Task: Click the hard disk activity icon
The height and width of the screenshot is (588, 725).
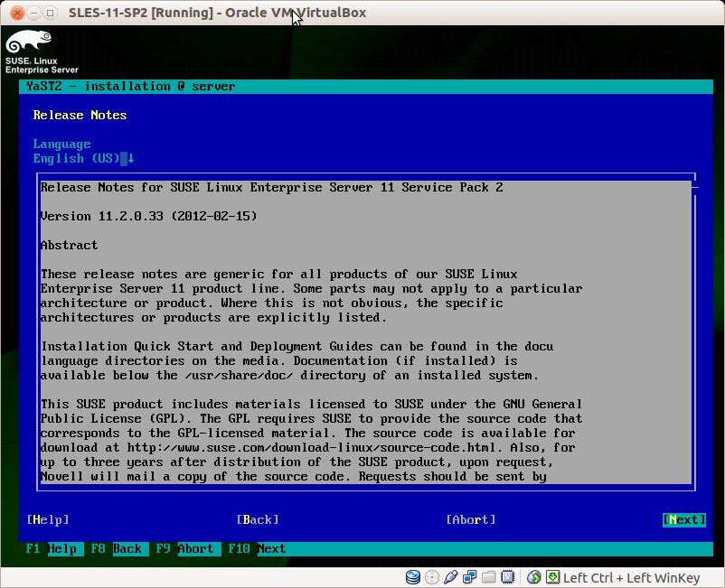Action: (x=413, y=577)
